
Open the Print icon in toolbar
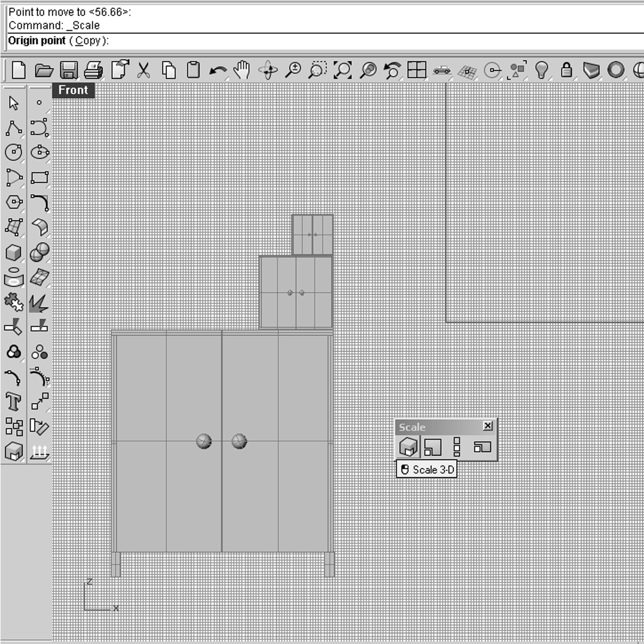[x=93, y=70]
